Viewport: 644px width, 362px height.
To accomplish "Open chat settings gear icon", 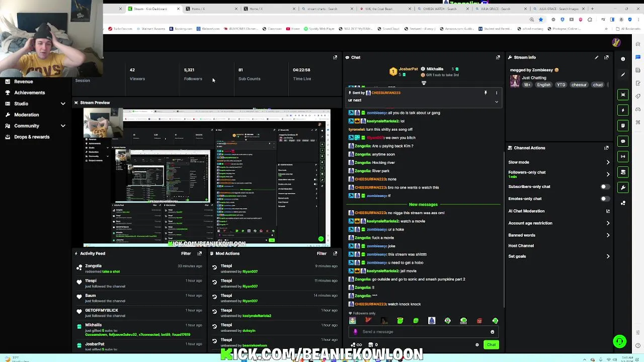I will coord(477,345).
